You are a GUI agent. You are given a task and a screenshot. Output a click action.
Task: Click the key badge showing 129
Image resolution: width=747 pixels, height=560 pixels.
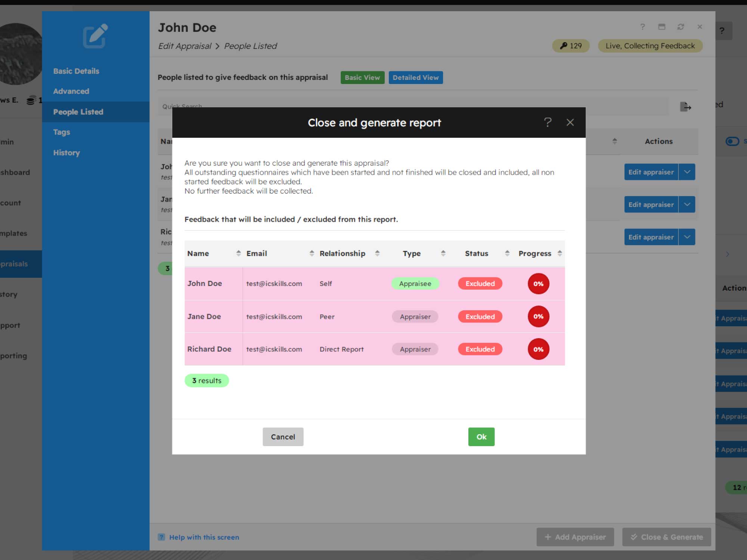click(x=571, y=46)
